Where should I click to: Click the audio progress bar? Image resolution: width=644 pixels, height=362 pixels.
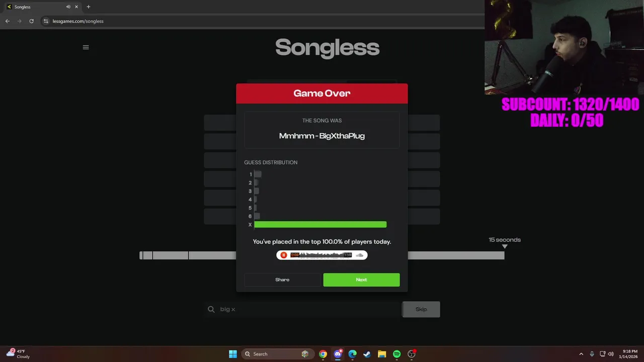[322, 255]
